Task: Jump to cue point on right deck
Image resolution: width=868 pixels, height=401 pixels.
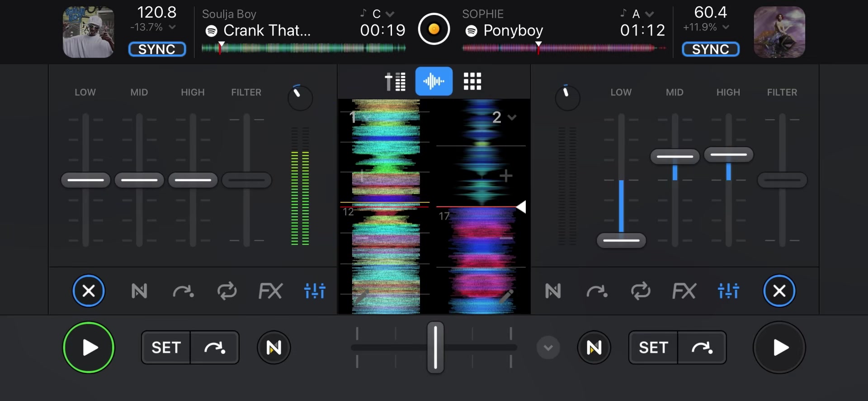Action: pos(702,348)
